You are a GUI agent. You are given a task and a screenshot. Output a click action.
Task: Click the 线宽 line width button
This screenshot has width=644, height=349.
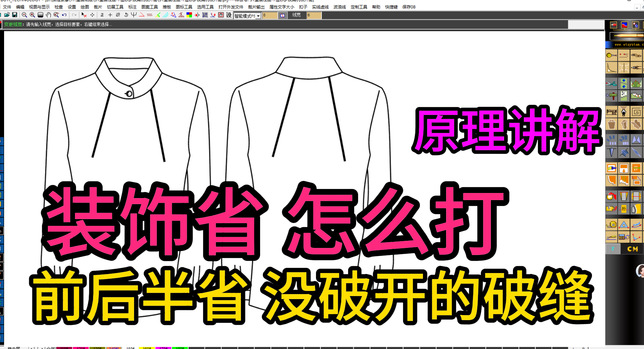click(x=296, y=15)
